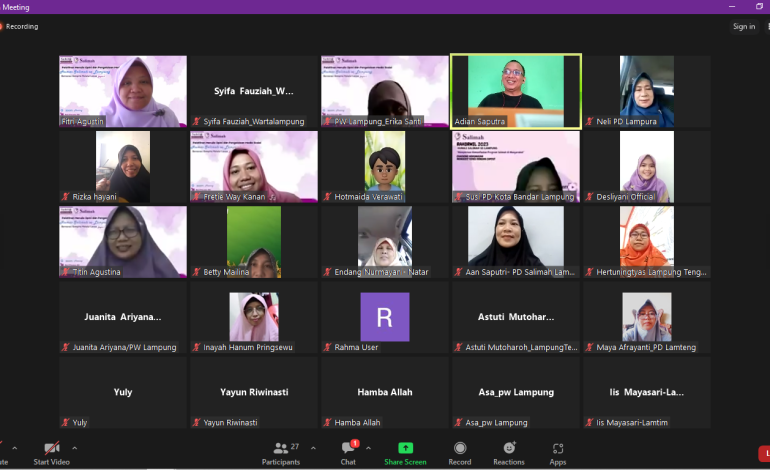Viewport: 770px width, 470px height.
Task: Select Neli PD Lampura video tile
Action: [x=647, y=91]
